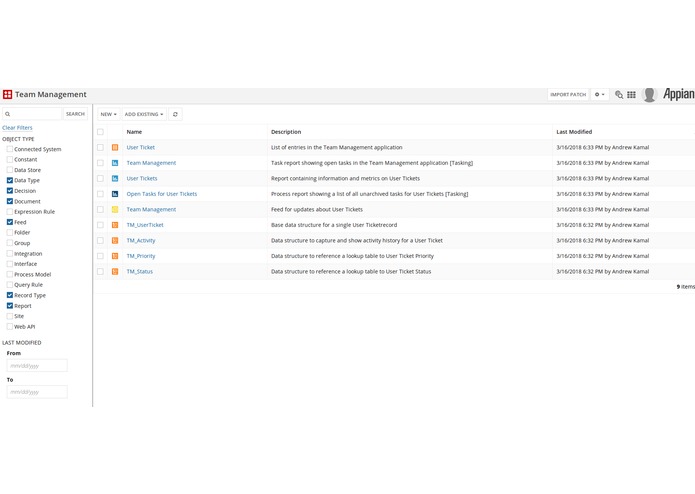Click the magnifier icon in search box

(8, 114)
